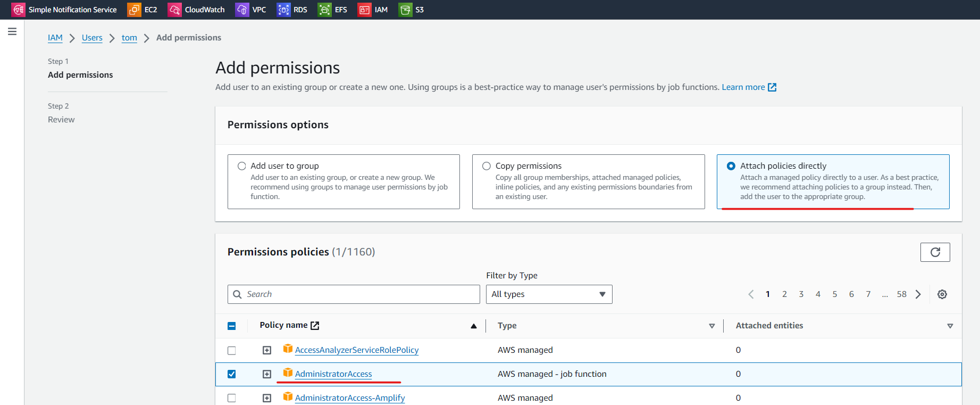Open the AccessAnalyzerServiceRolePolicy link

tap(357, 350)
